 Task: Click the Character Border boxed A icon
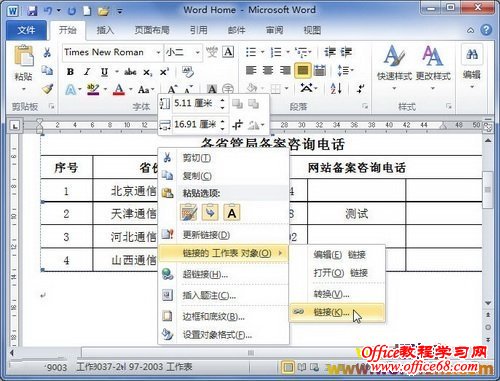228,52
